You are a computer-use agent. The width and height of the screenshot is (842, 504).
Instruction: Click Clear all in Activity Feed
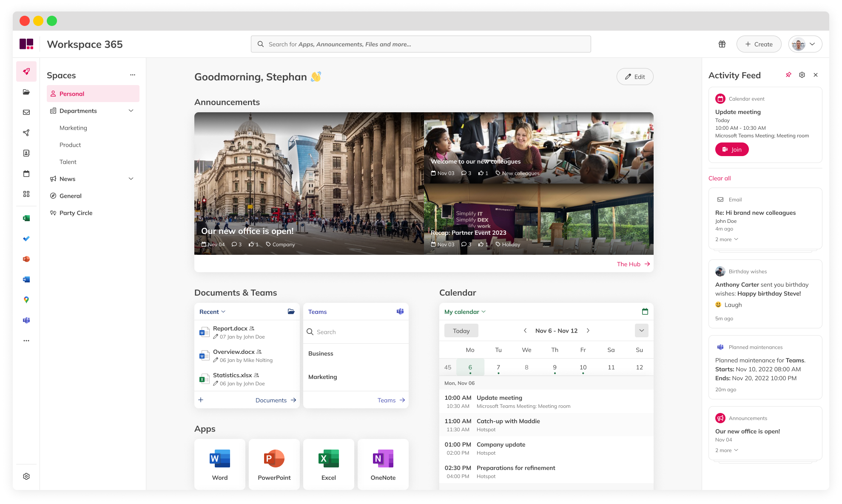coord(720,178)
